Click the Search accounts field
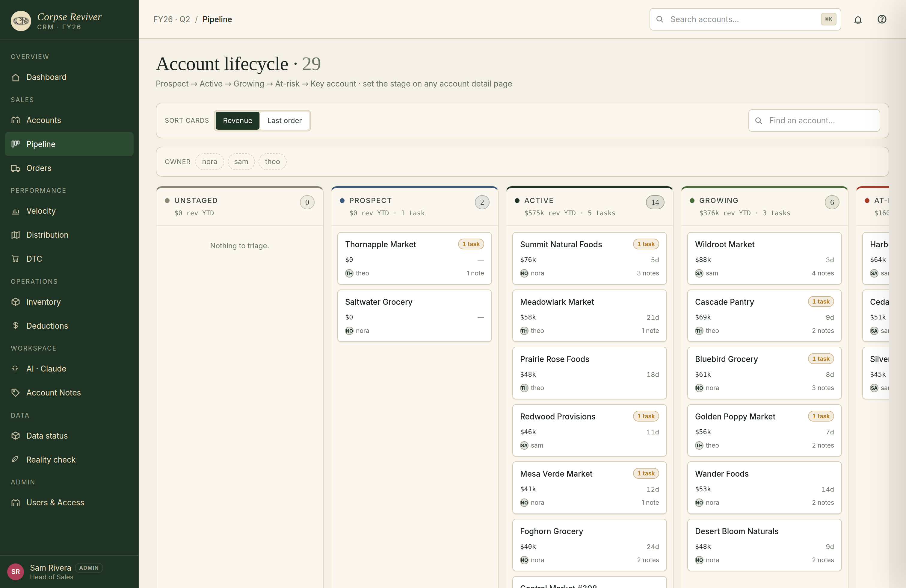The width and height of the screenshot is (906, 588). pos(745,19)
